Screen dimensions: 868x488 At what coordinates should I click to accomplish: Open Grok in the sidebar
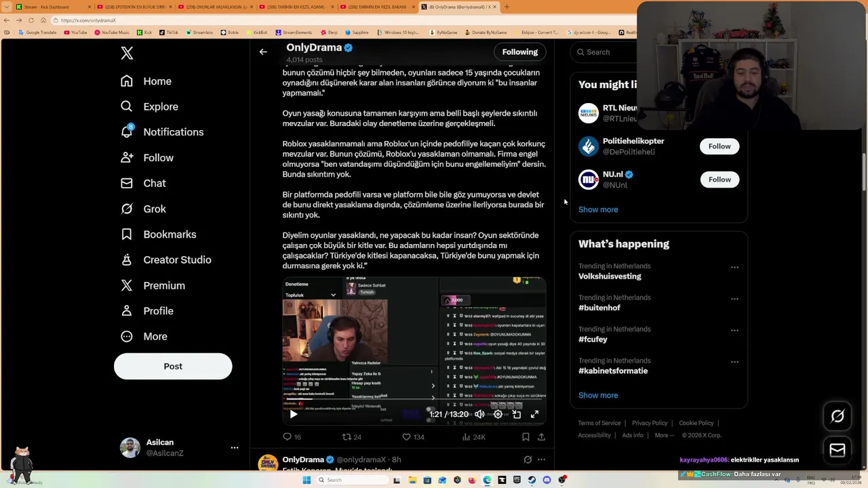(x=143, y=209)
